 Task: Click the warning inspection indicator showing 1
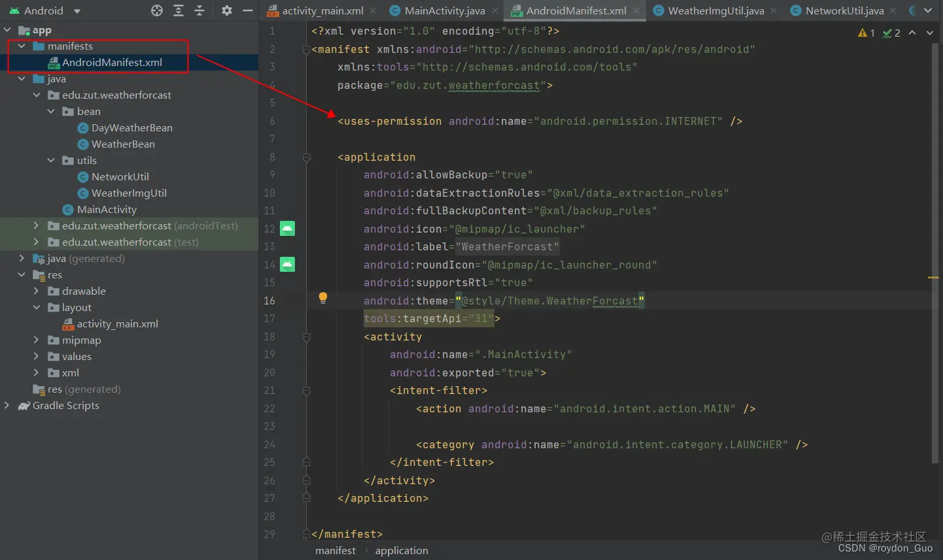click(865, 32)
